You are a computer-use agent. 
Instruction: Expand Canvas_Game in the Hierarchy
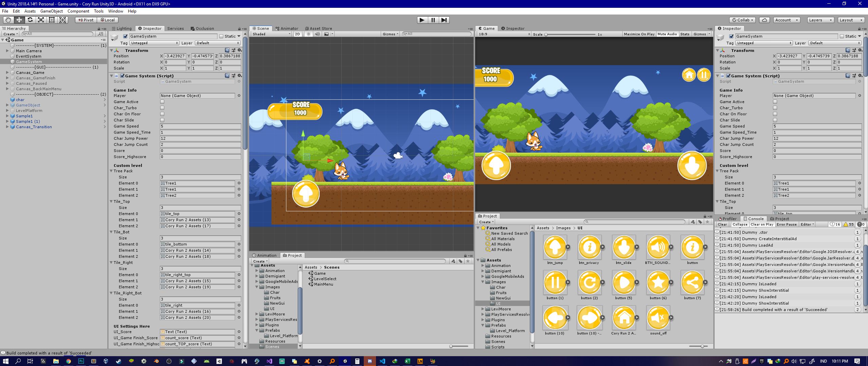click(x=7, y=73)
